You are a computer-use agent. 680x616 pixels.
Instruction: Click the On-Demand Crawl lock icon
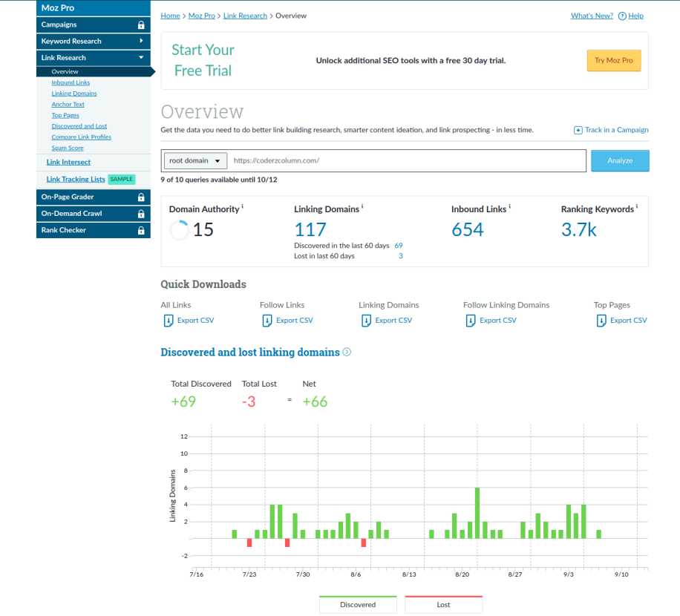[141, 214]
